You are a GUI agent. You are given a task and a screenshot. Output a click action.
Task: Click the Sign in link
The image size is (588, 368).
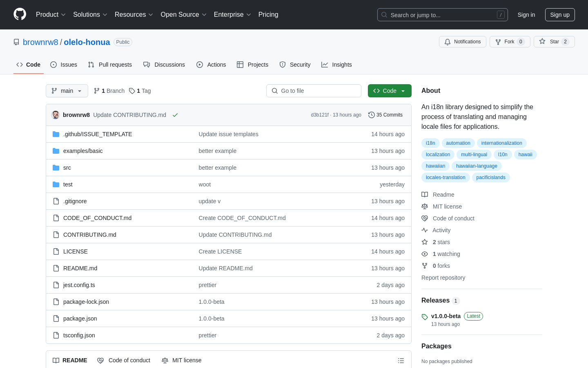[526, 15]
